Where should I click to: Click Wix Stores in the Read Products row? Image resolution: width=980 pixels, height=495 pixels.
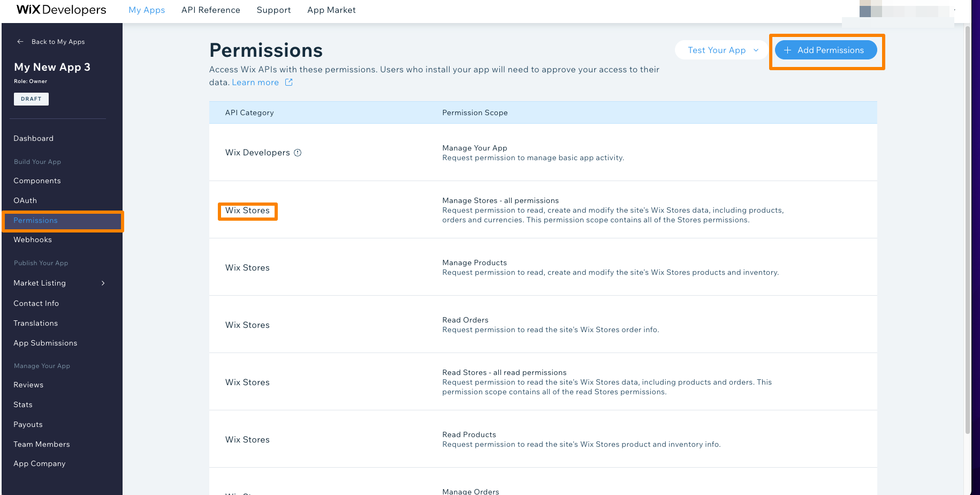(247, 440)
